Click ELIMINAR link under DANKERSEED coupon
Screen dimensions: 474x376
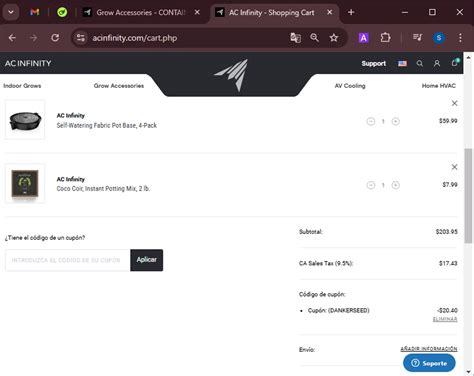pos(445,319)
